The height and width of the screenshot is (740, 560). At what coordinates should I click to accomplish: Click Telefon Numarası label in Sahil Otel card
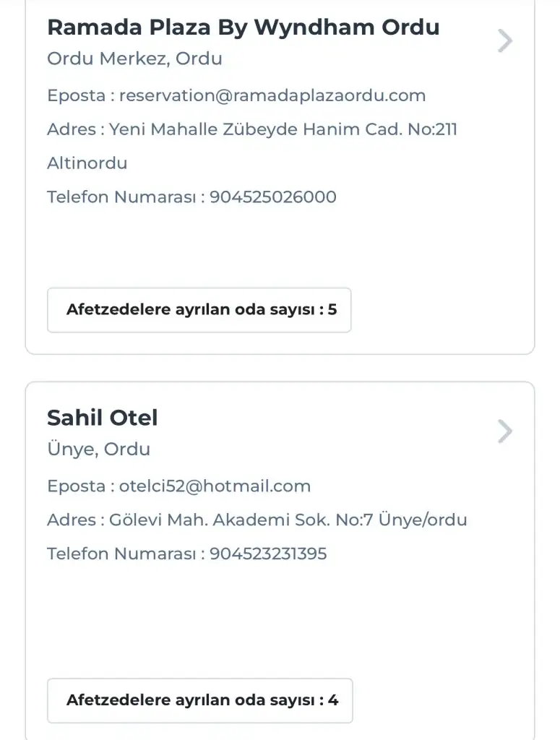click(121, 554)
